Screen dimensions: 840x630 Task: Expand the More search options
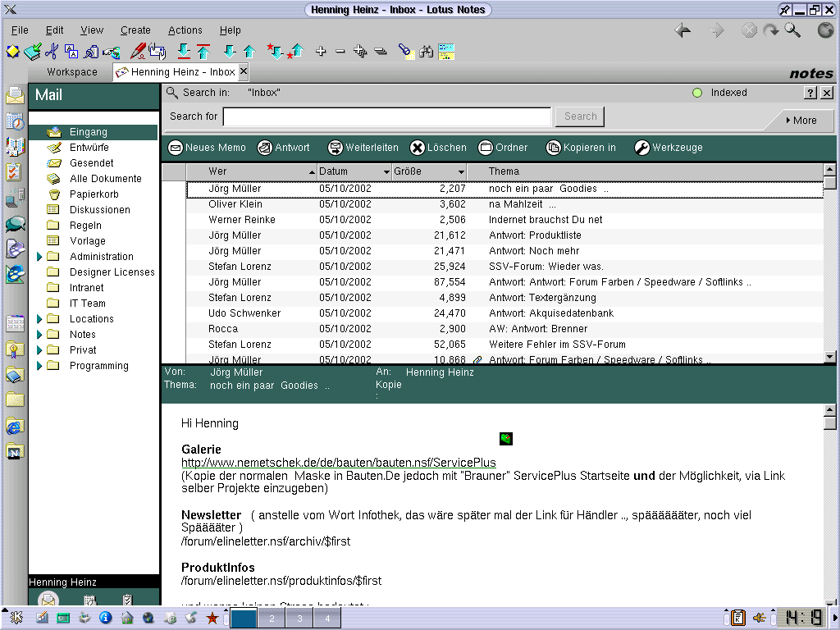pos(801,121)
